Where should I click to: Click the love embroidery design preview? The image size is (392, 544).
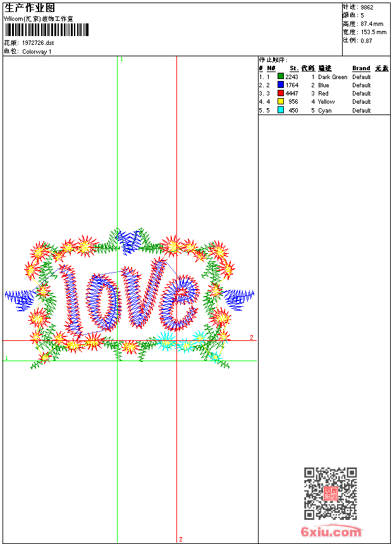pyautogui.click(x=130, y=297)
